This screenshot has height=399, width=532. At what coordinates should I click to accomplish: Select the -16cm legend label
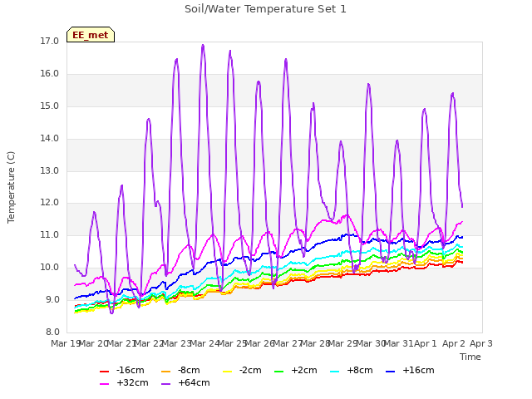coord(130,370)
